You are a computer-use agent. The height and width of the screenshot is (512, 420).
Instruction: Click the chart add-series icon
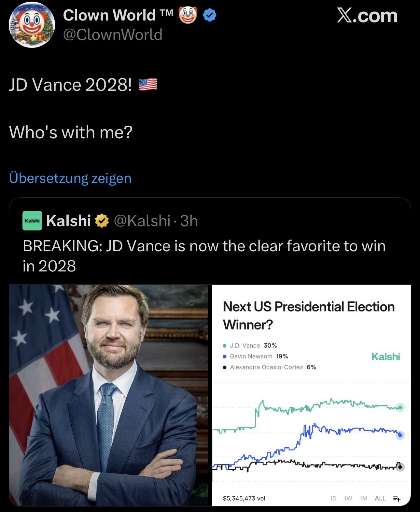click(x=397, y=498)
